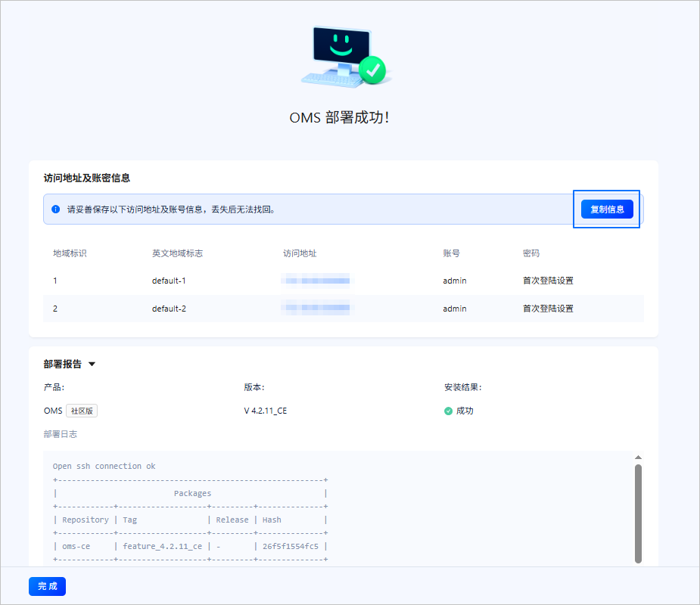The image size is (700, 605).
Task: Click admin account in row 1
Action: coord(455,281)
